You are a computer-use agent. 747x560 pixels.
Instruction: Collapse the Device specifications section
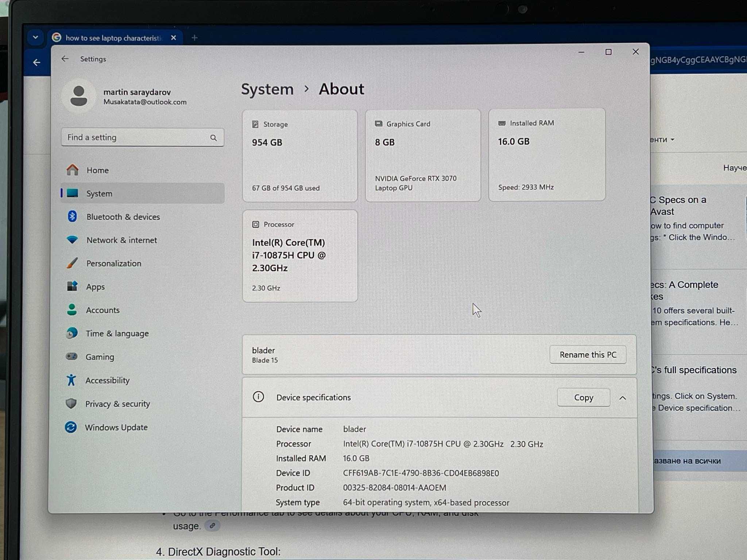tap(623, 398)
